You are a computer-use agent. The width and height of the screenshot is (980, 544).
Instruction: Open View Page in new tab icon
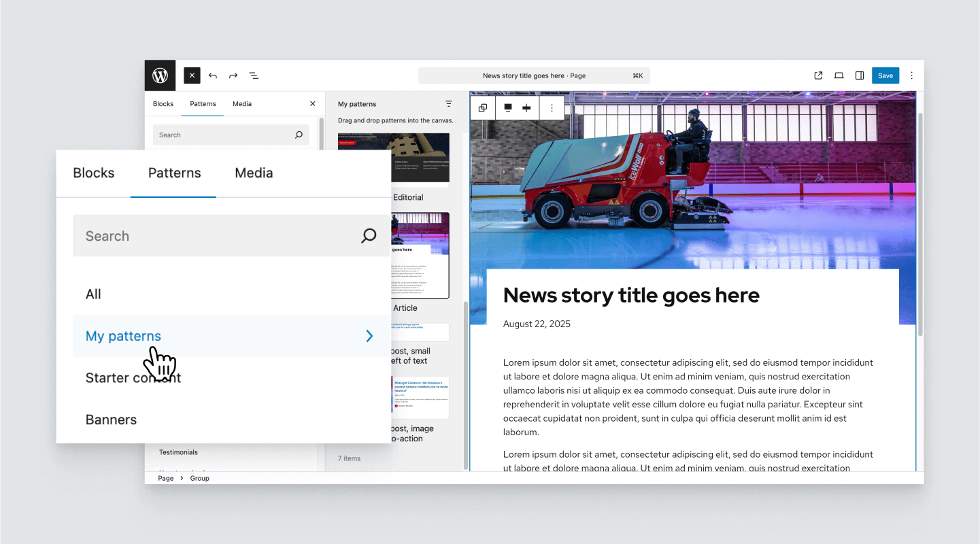818,75
